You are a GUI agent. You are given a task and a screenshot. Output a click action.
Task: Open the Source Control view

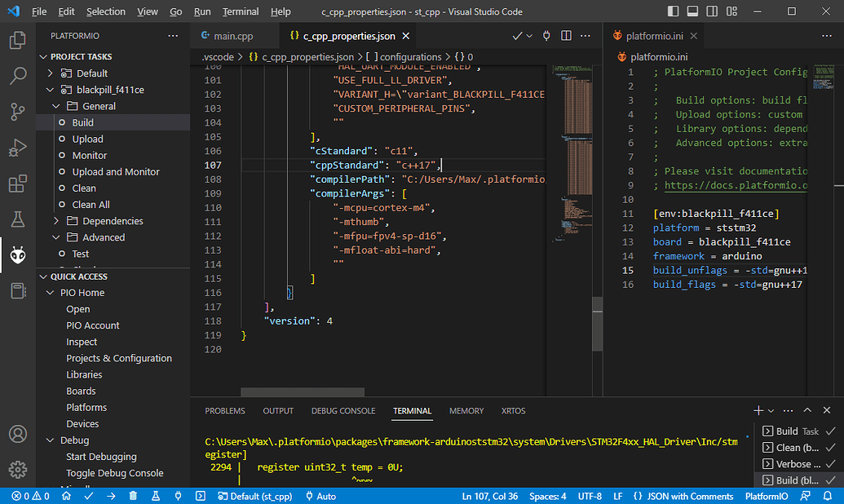click(18, 112)
